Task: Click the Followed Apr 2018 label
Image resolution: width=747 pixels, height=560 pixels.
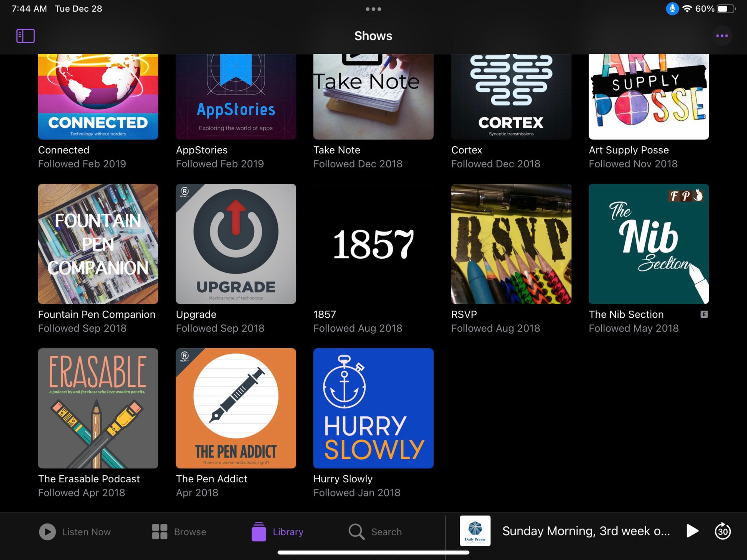Action: (x=81, y=493)
